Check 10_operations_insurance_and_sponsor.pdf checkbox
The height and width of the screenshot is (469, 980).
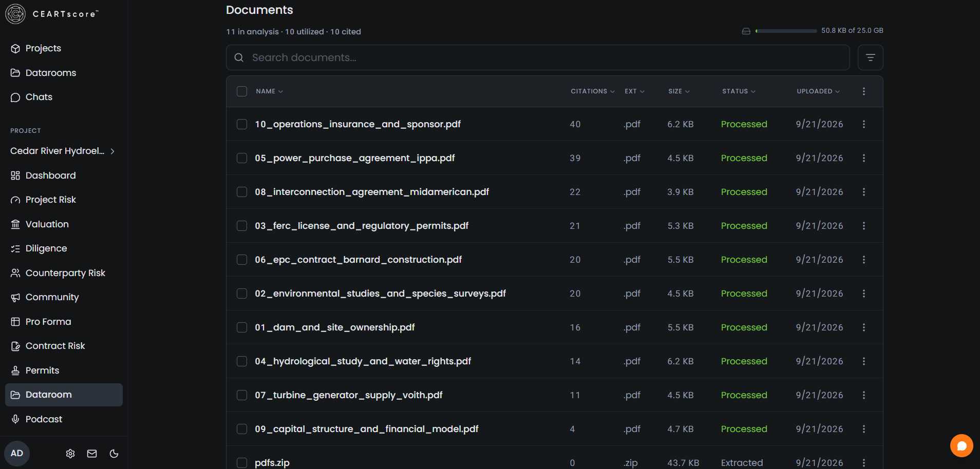242,124
